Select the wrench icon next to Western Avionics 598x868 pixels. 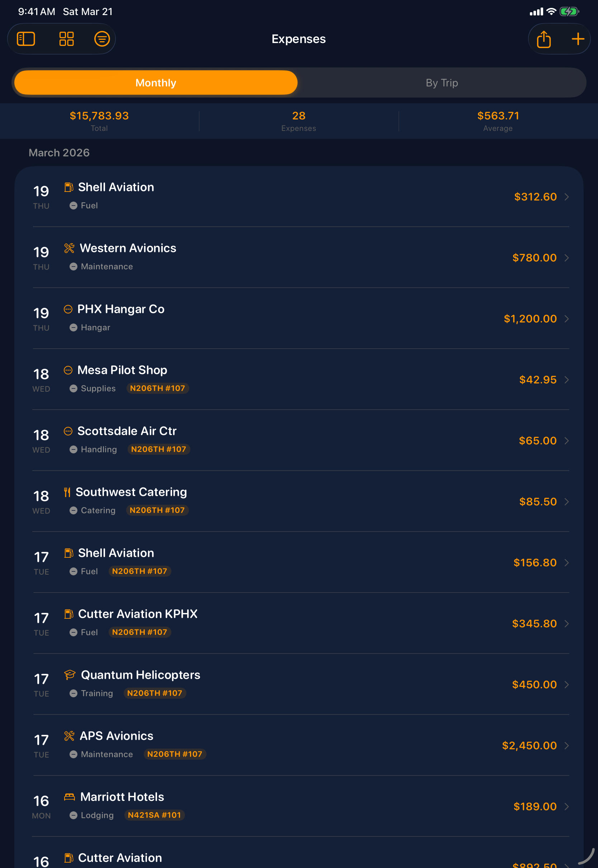(69, 248)
